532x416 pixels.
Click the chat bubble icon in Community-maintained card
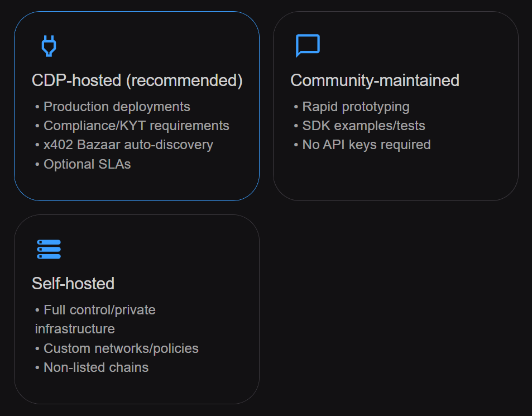pos(308,46)
